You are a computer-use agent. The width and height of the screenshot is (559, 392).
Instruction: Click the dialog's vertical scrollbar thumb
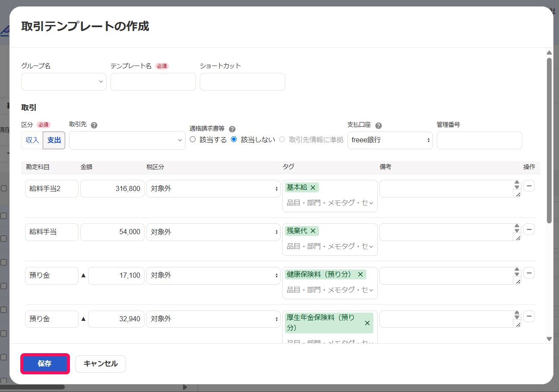[x=549, y=140]
